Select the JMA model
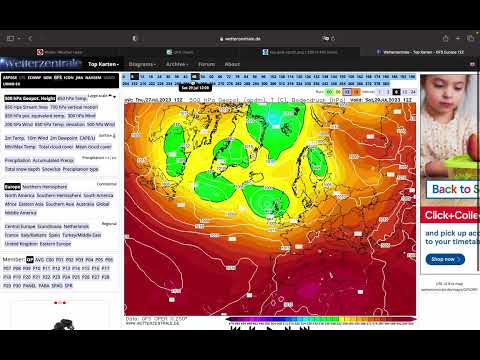The image size is (480, 360). pos(79,77)
